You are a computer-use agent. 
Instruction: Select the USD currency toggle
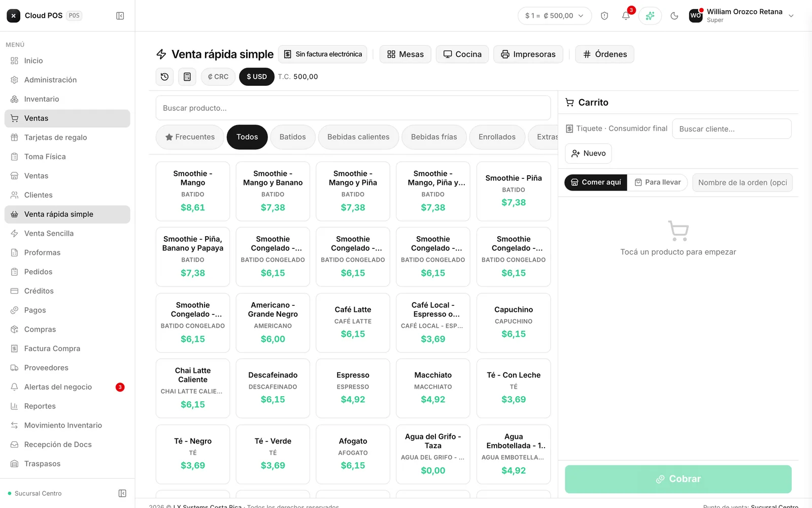pos(257,77)
